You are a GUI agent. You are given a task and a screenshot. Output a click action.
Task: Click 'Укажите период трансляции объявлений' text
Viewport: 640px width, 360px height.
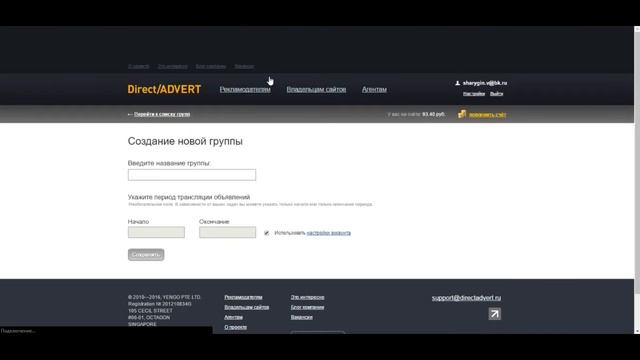(189, 197)
